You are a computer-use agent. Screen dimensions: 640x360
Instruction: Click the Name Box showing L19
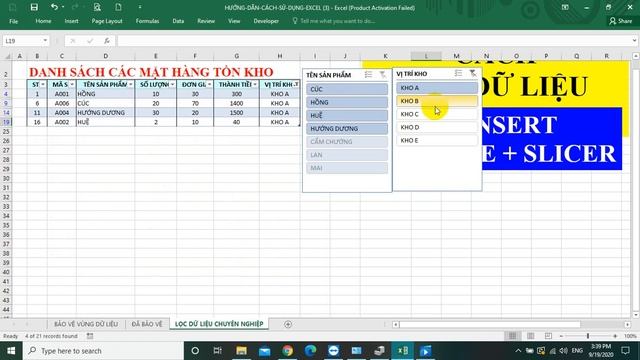click(21, 41)
